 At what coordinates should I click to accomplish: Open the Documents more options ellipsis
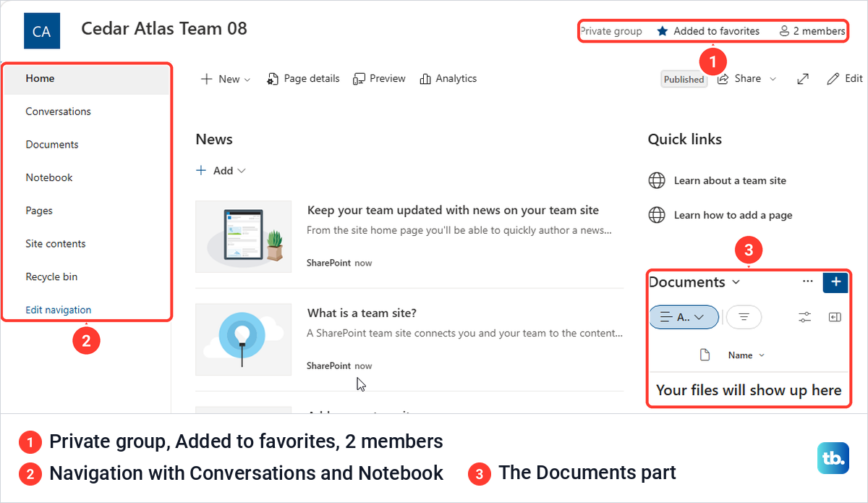(x=809, y=282)
